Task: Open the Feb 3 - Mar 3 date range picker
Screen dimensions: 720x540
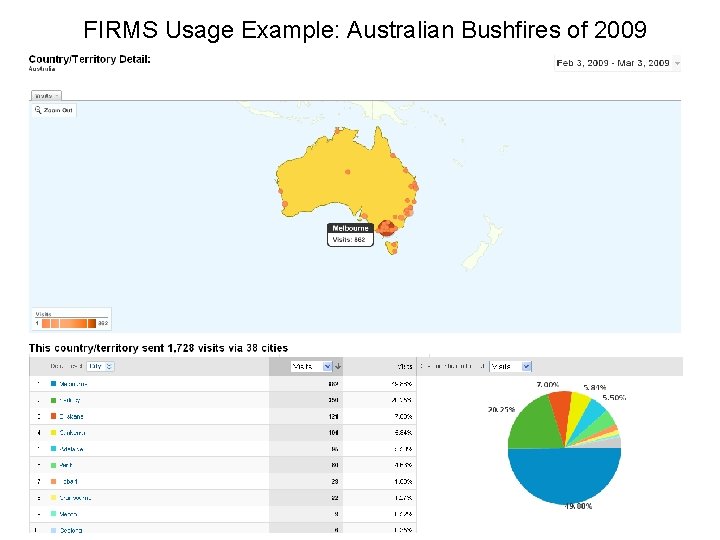Action: tap(617, 63)
